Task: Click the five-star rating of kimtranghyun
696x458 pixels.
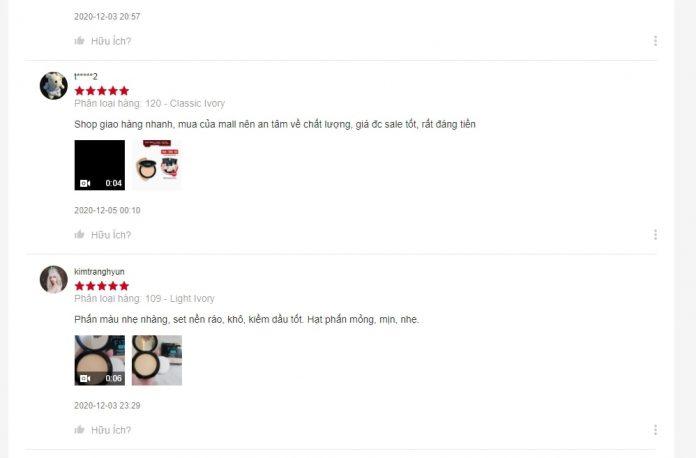Action: (102, 286)
